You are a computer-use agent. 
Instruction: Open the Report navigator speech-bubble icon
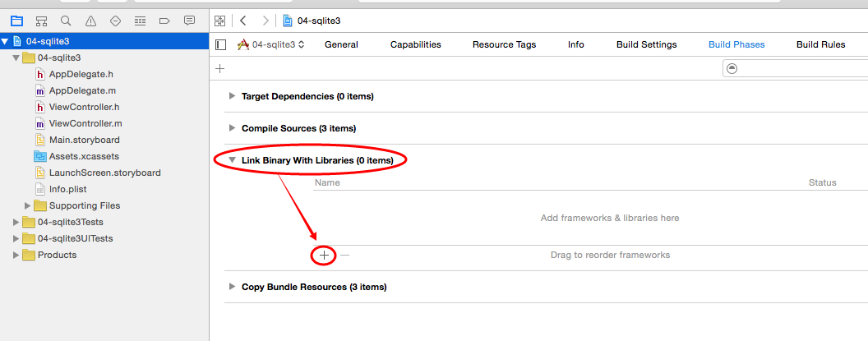189,21
